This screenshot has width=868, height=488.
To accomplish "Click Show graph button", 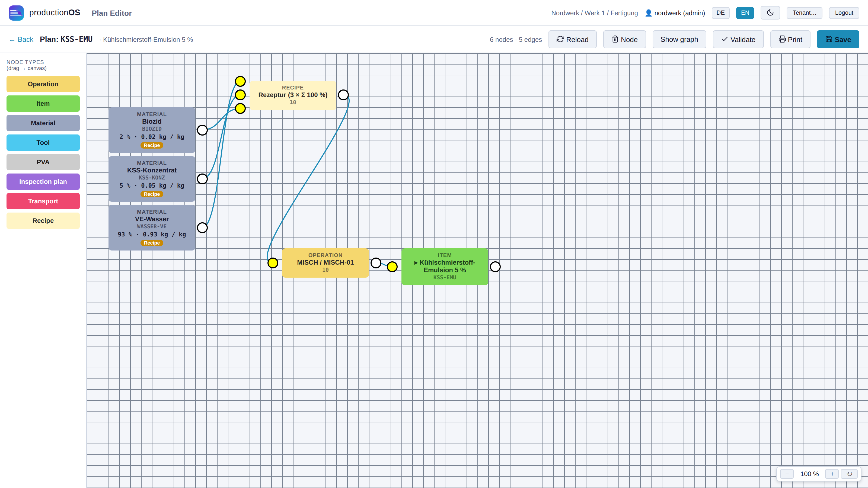I will (x=679, y=39).
